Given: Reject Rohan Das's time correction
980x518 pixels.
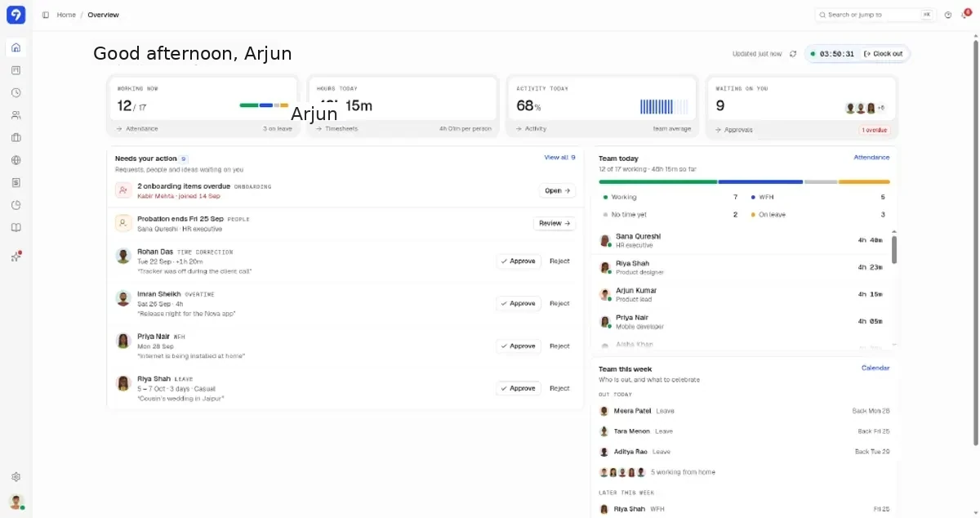Looking at the screenshot, I should click(559, 261).
